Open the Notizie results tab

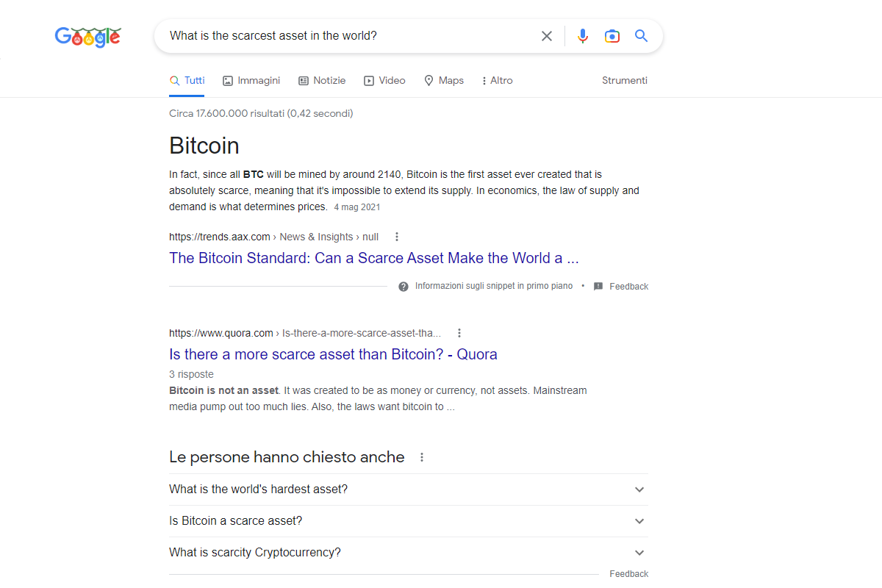(x=322, y=80)
